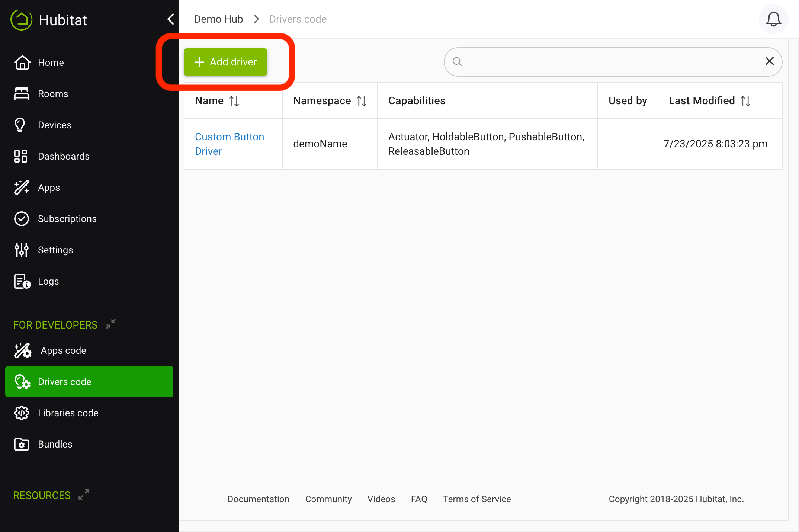Click the Apps wand icon
The image size is (799, 532).
pos(22,188)
